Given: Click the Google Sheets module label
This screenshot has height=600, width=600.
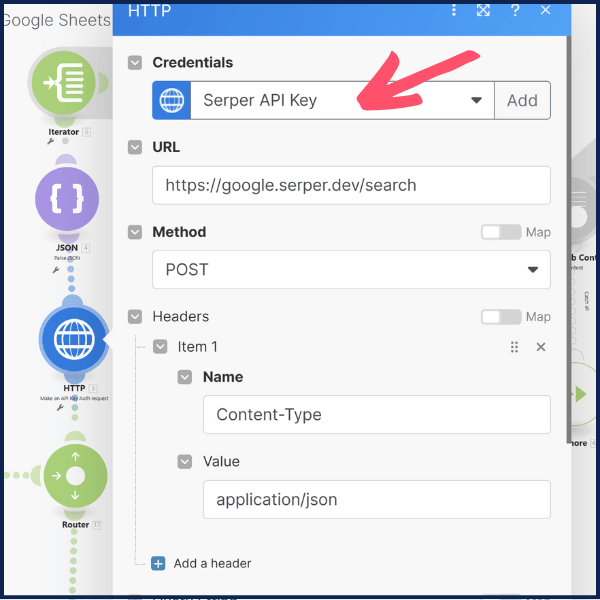Looking at the screenshot, I should pos(57,20).
